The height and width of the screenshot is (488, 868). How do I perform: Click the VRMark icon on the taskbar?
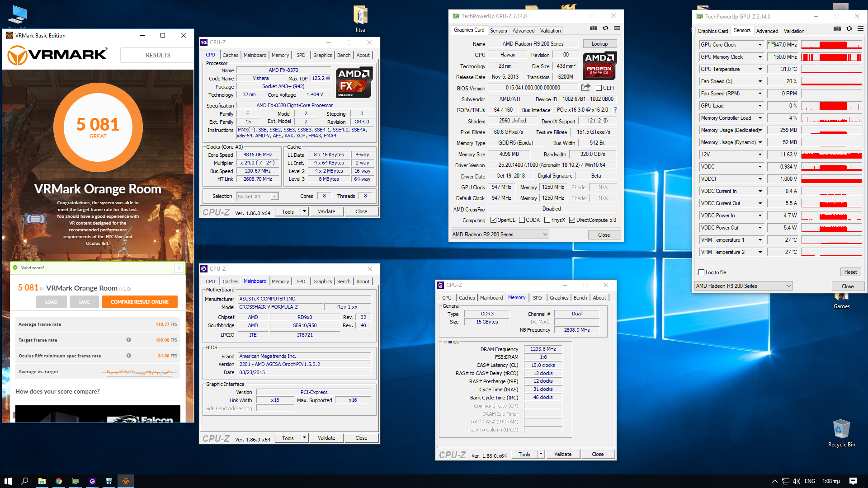coord(126,481)
